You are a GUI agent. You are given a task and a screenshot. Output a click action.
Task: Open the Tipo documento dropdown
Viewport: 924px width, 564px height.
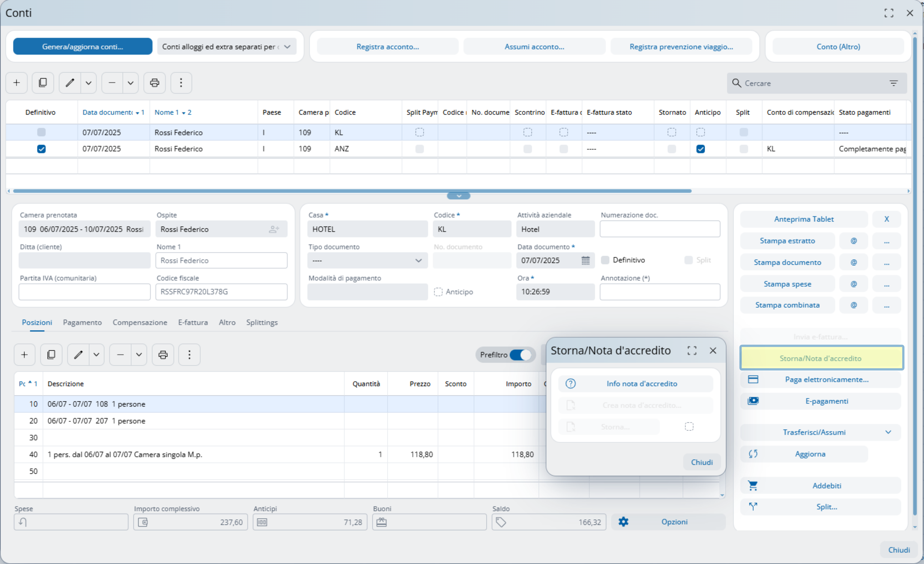(418, 260)
